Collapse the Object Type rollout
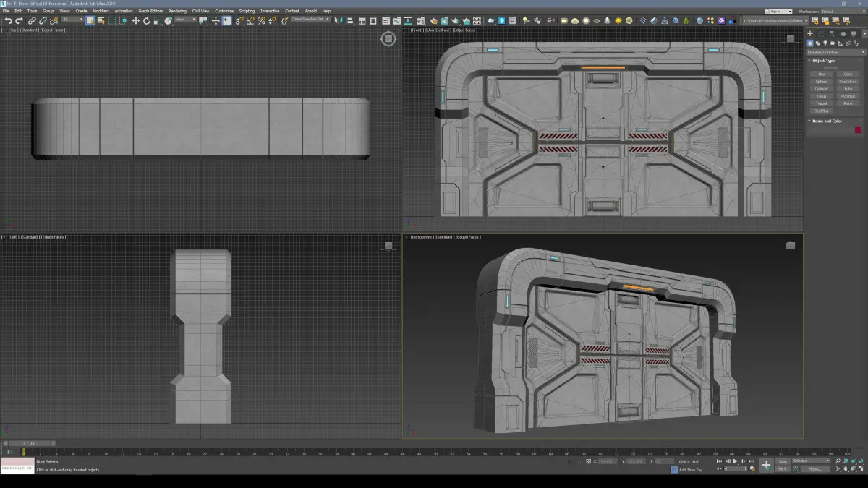Viewport: 868px width, 488px height. point(823,61)
